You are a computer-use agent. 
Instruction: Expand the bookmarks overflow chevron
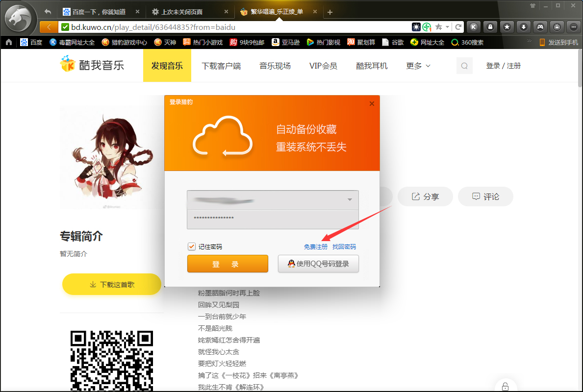pos(529,41)
